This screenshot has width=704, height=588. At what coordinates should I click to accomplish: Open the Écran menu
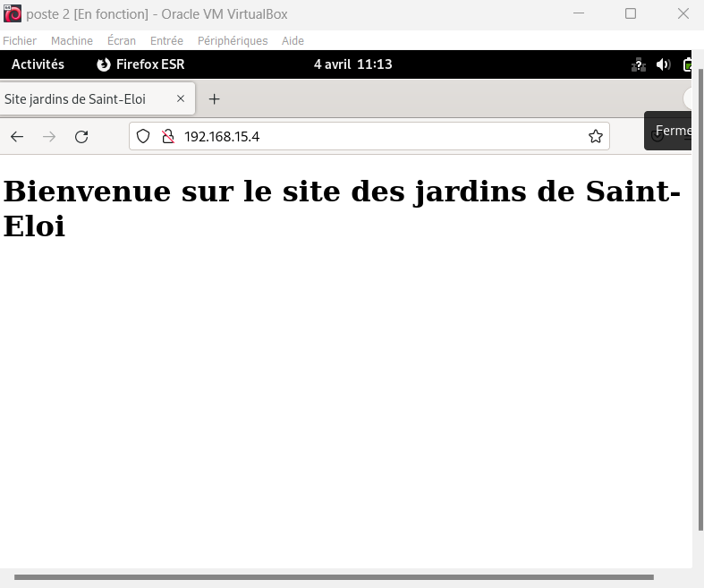[x=122, y=41]
